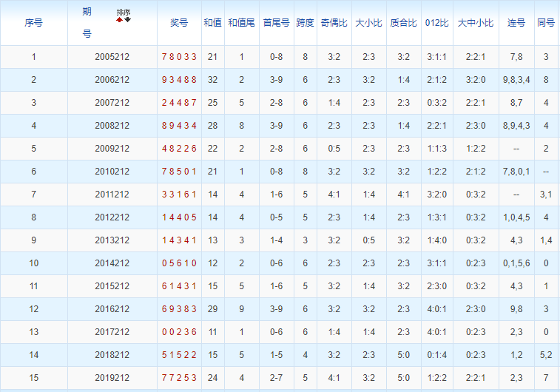Click winning number 3 3 1 6 1

point(179,195)
